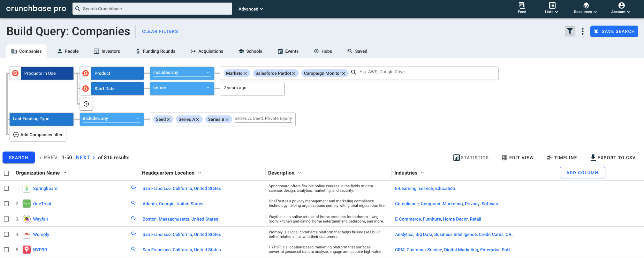Click the HYP3R company logo

pos(27,250)
